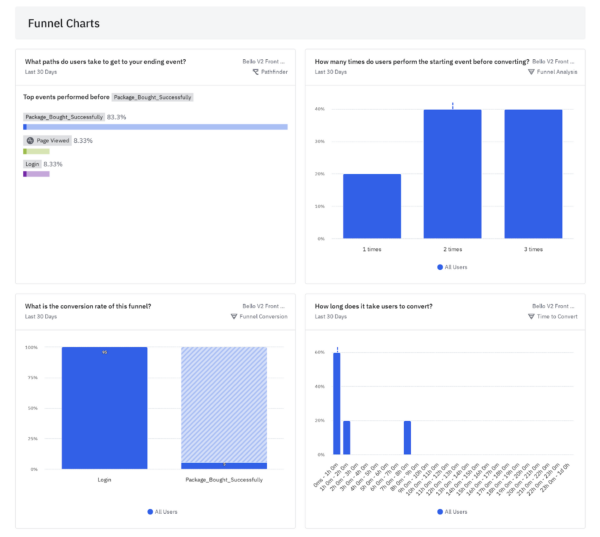Click the Time to Convert icon
600x537 pixels.
531,316
